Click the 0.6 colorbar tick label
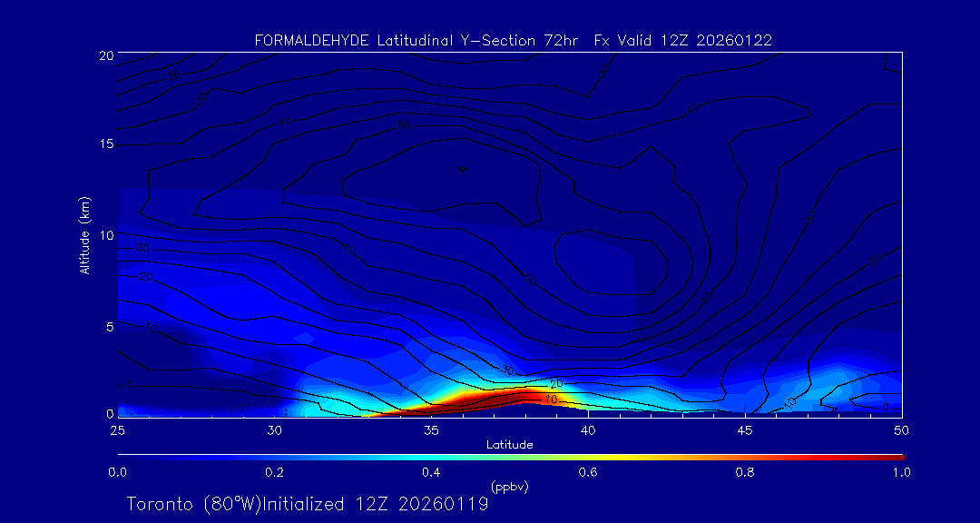This screenshot has height=523, width=980. [588, 472]
